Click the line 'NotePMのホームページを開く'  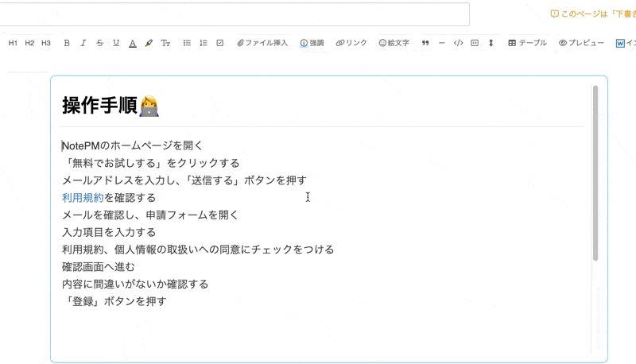click(x=132, y=146)
